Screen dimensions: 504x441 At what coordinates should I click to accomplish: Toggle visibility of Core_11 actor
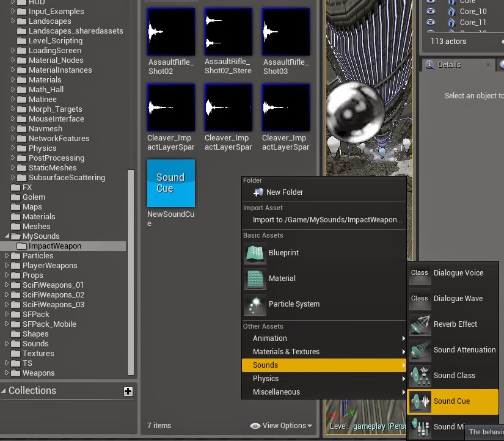pos(431,22)
